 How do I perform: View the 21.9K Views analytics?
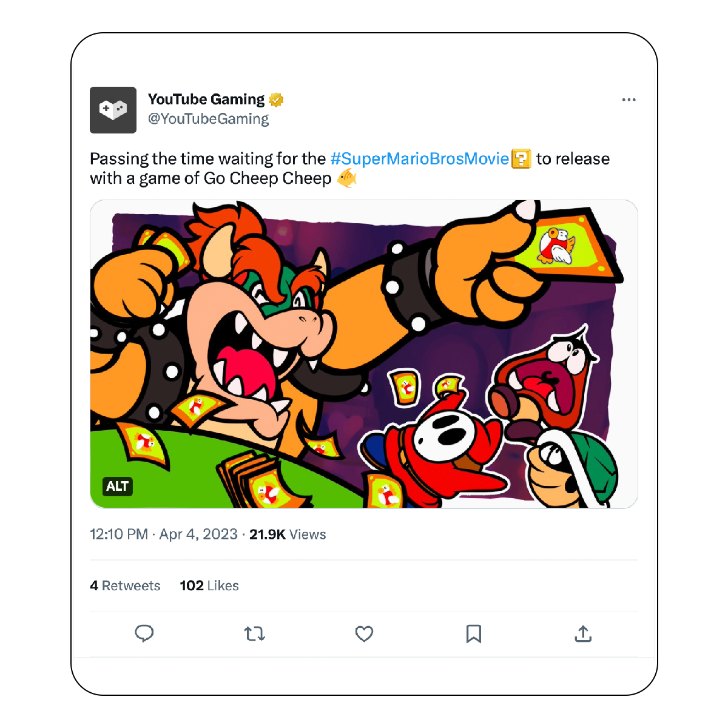(288, 534)
